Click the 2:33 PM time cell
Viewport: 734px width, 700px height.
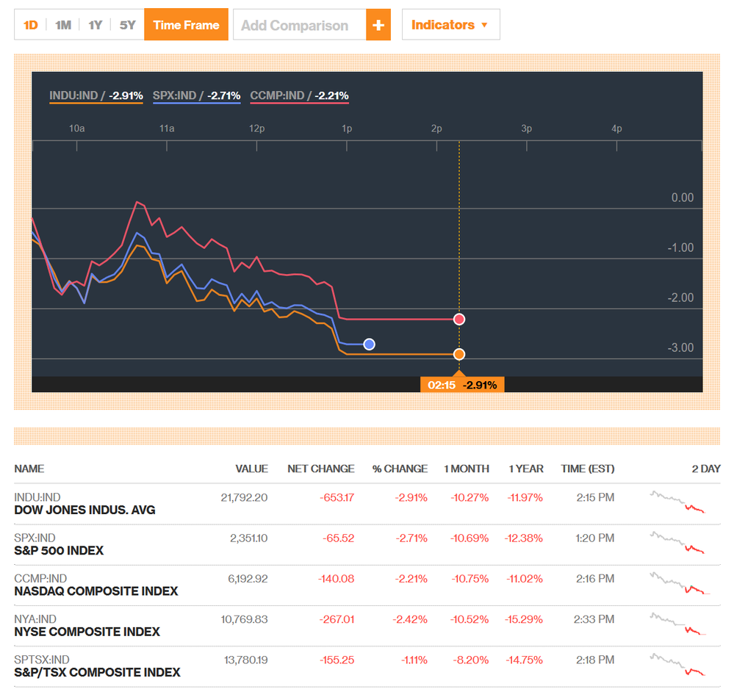pyautogui.click(x=594, y=619)
